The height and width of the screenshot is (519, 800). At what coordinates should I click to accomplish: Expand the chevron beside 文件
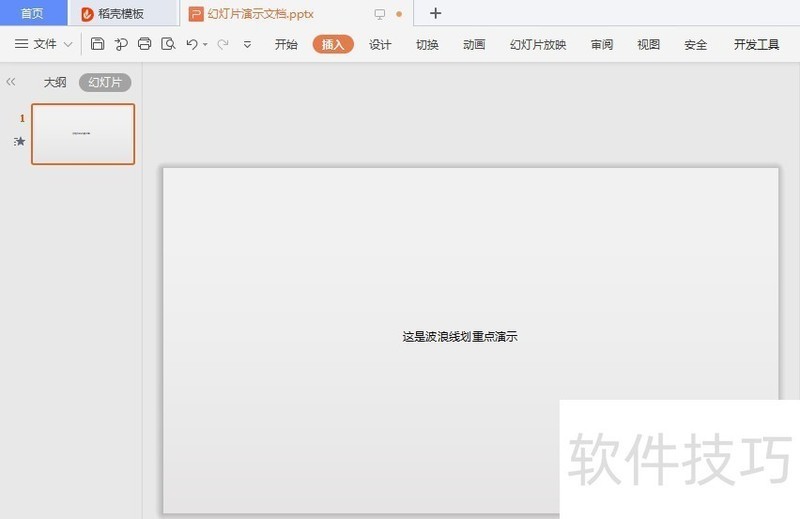tap(68, 45)
